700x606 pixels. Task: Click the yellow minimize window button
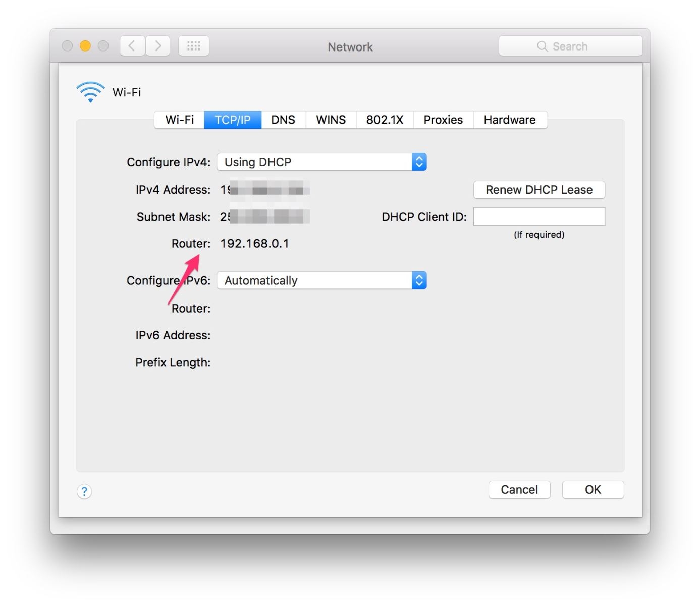pyautogui.click(x=85, y=46)
